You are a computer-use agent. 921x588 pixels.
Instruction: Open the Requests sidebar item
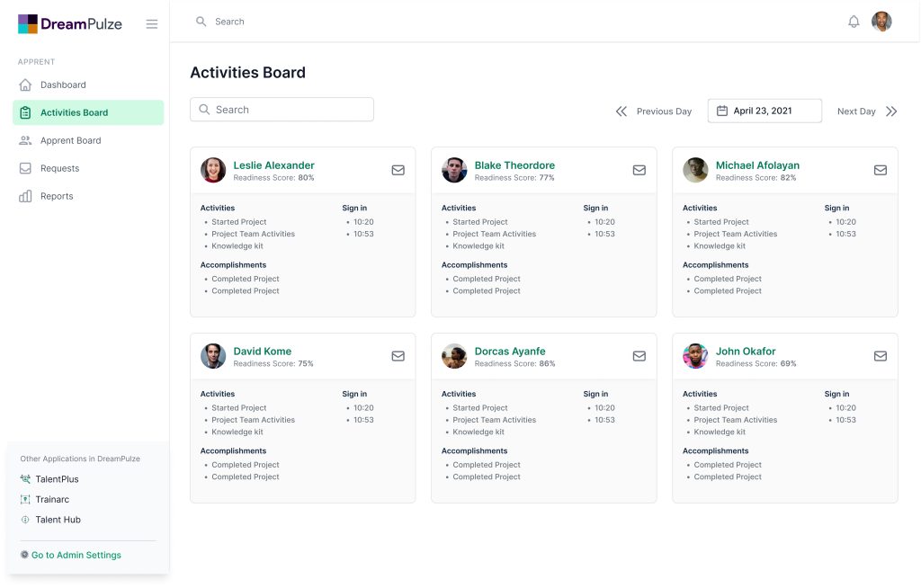click(59, 168)
